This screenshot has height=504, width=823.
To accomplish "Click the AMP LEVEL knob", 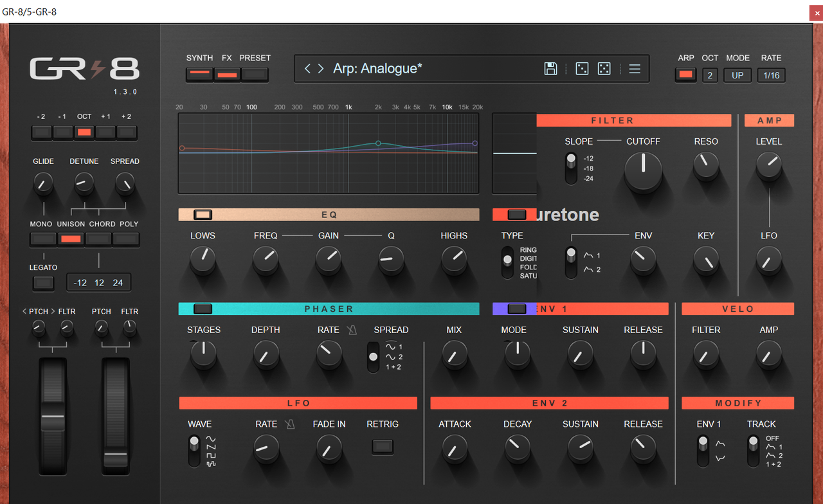I will pos(769,166).
